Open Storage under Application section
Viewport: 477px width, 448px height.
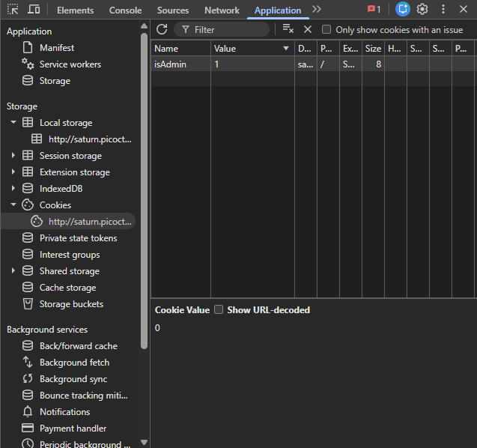[x=55, y=81]
